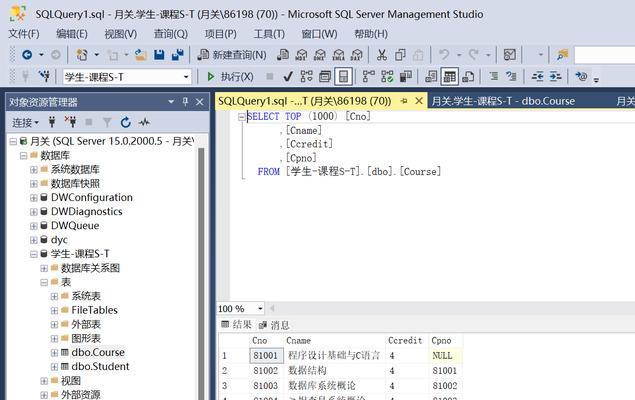Click the new project icon

click(82, 55)
